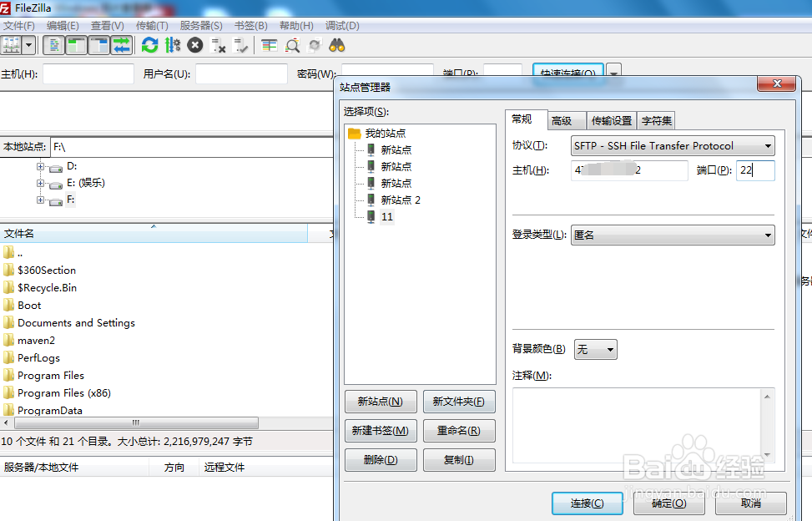Toggle the directory comparison icon

(x=292, y=46)
